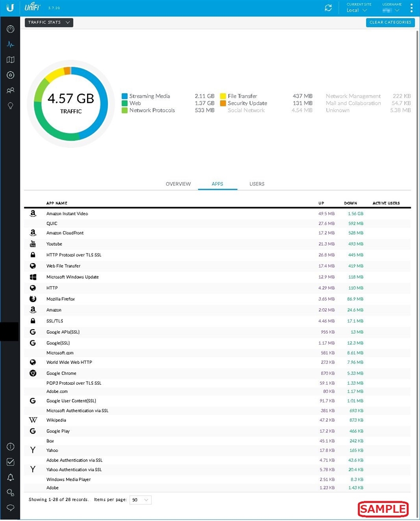
Task: Open the Insights lightbulb icon in sidebar
Action: click(10, 106)
